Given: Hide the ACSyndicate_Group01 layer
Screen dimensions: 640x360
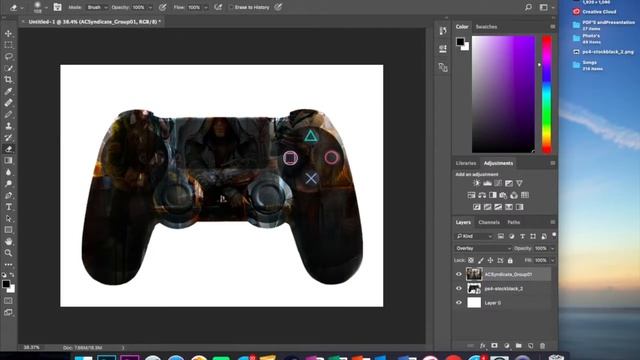Looking at the screenshot, I should [459, 274].
